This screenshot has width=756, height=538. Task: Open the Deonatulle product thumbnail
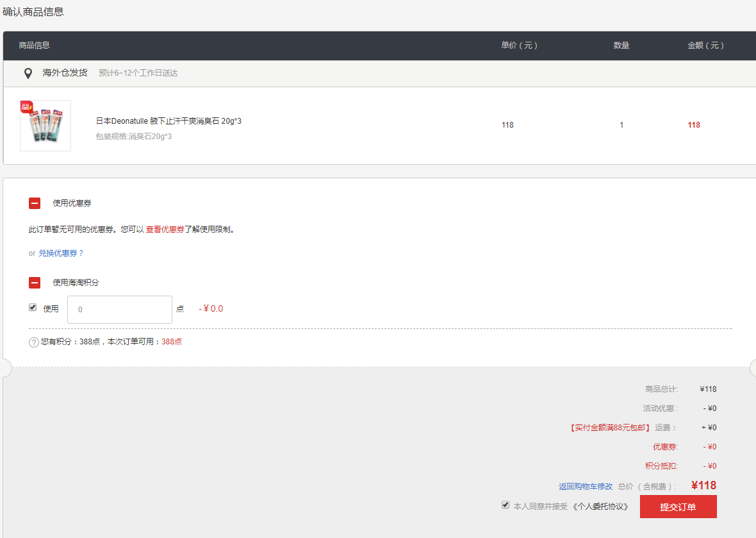coord(45,126)
